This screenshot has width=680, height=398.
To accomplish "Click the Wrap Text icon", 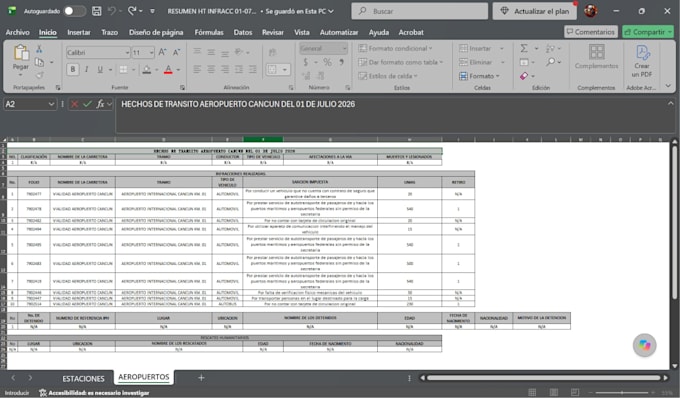I will pyautogui.click(x=272, y=52).
